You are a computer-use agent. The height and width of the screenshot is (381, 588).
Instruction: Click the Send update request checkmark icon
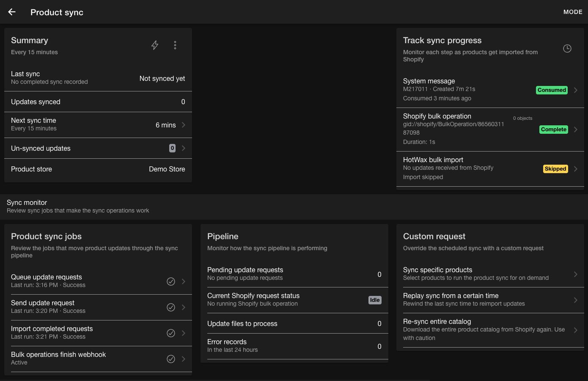coord(171,307)
